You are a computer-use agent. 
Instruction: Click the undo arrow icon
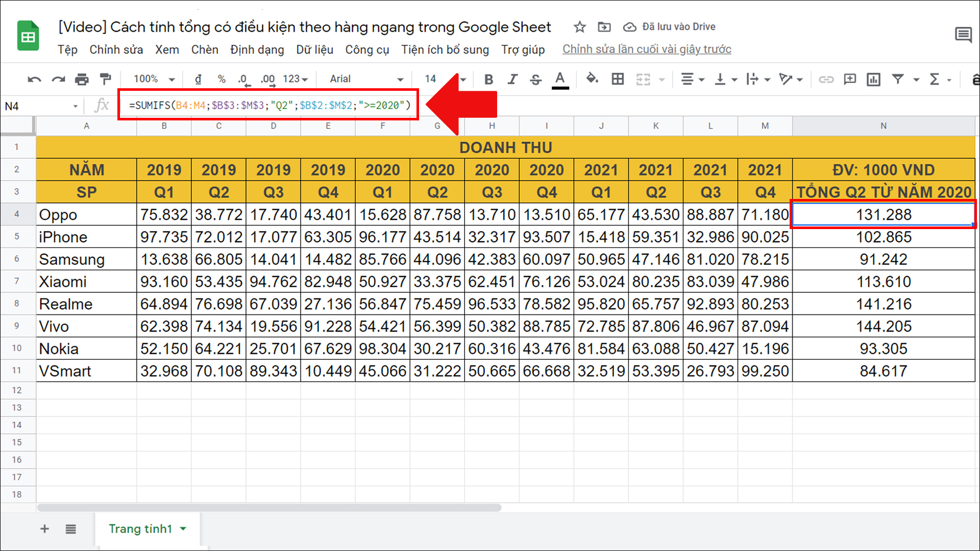pos(34,79)
